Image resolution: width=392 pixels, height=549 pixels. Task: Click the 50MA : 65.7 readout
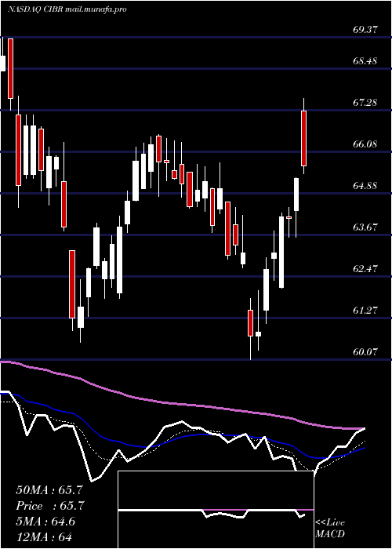pos(49,490)
